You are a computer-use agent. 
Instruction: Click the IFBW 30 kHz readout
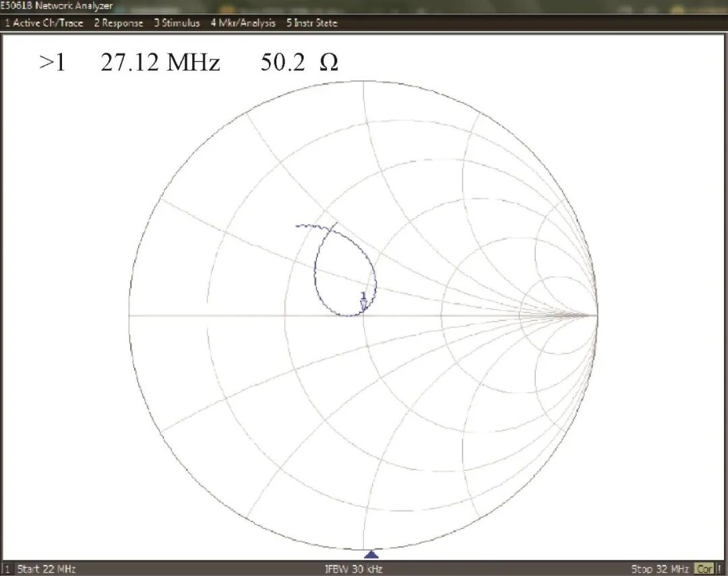(x=353, y=569)
